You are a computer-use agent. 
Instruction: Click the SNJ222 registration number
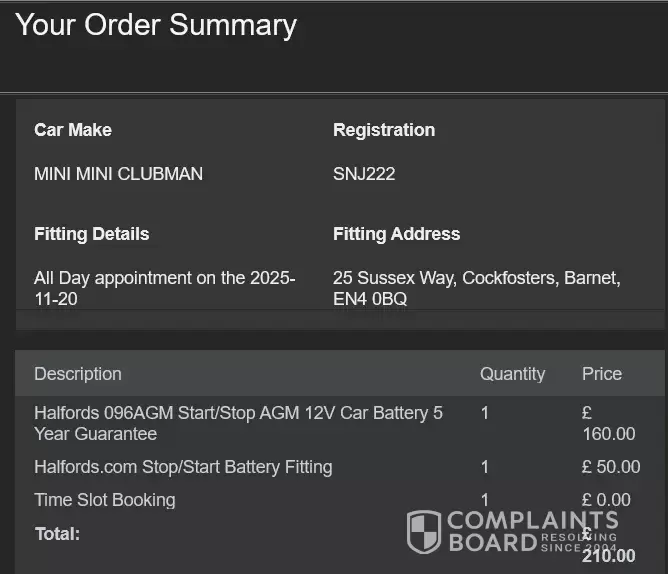pyautogui.click(x=364, y=174)
